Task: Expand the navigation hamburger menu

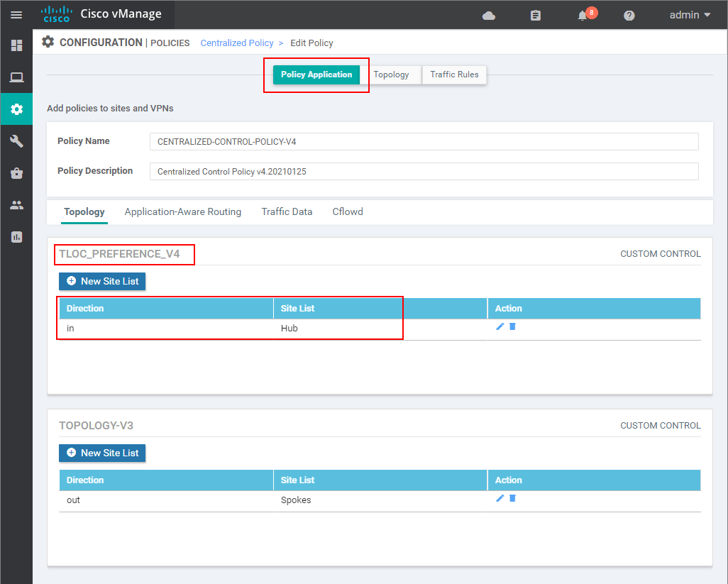Action: point(16,14)
